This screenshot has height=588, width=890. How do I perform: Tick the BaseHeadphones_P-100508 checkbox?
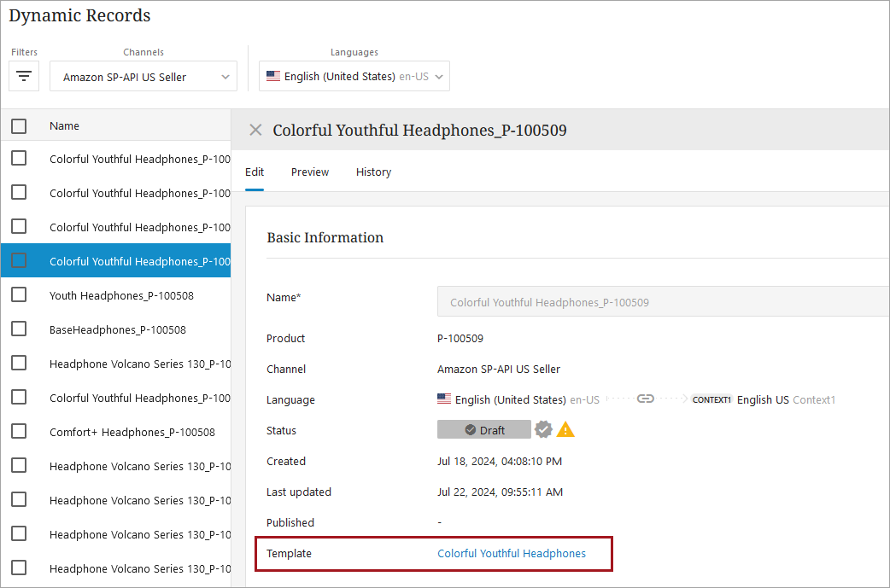19,329
